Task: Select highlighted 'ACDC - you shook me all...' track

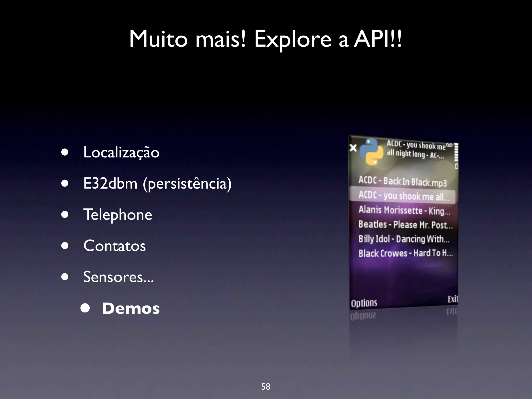Action: [x=402, y=196]
